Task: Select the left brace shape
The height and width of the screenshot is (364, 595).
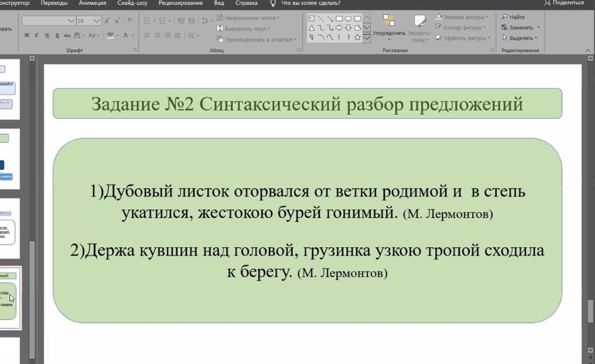Action: tap(339, 37)
